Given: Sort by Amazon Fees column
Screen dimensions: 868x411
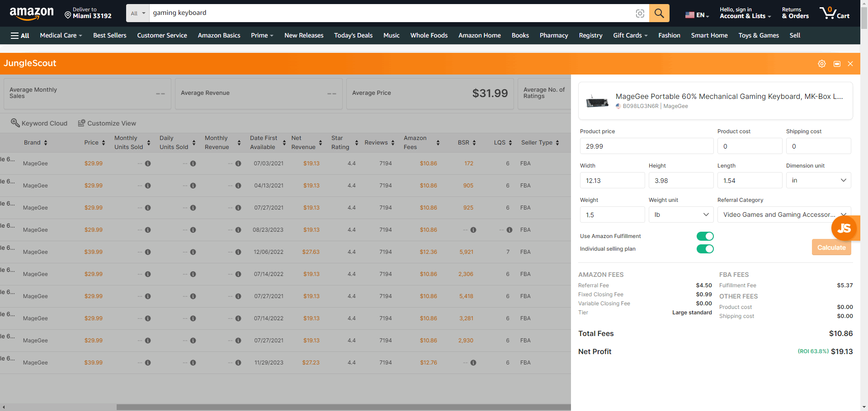Looking at the screenshot, I should pos(421,143).
